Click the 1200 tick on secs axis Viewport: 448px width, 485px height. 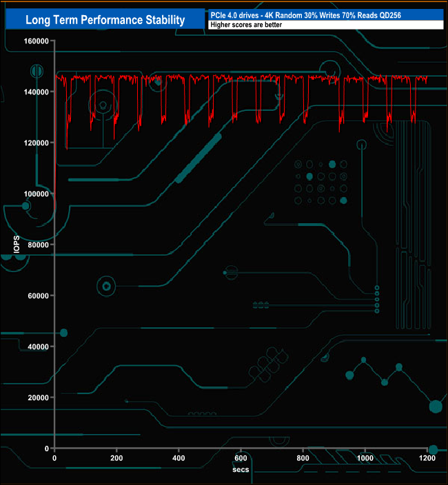[x=427, y=458]
